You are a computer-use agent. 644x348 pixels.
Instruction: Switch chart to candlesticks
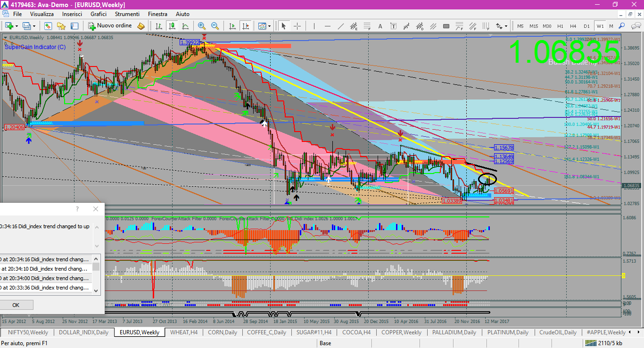pyautogui.click(x=172, y=26)
